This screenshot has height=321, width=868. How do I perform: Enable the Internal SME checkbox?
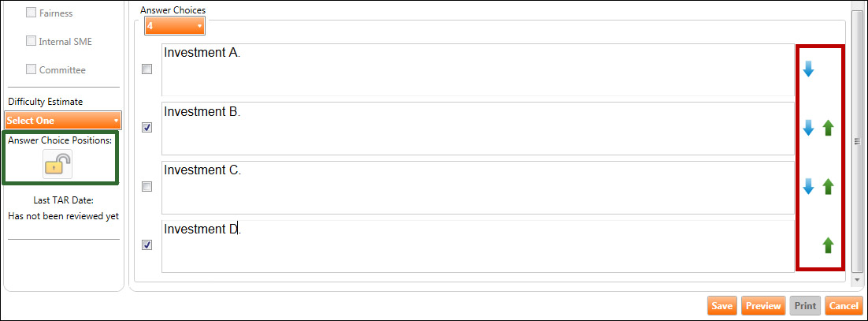(x=31, y=41)
